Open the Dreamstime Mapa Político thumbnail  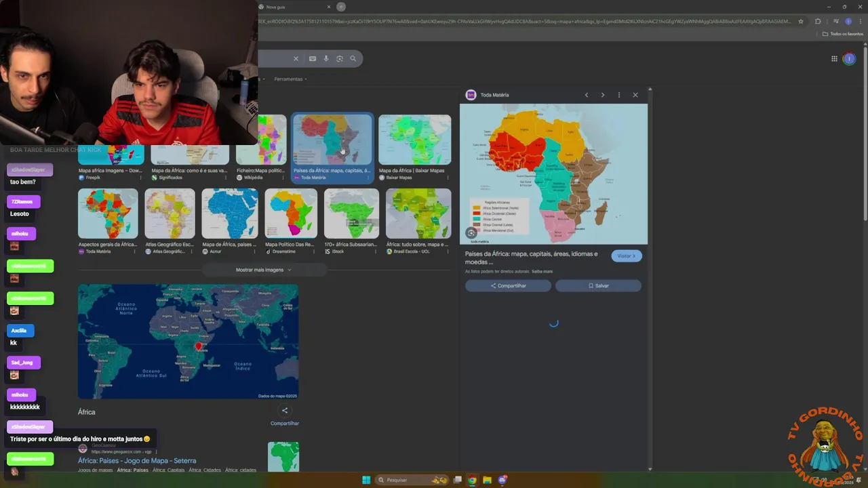[x=291, y=213]
